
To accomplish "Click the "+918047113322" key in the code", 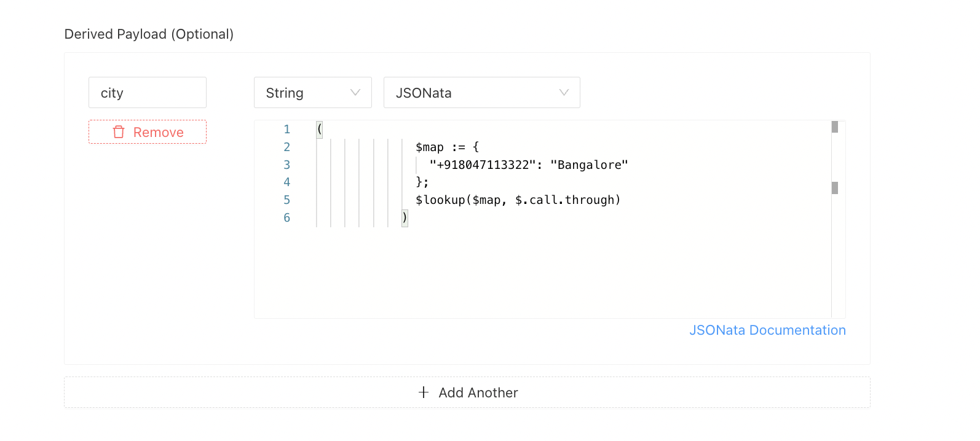I will pos(483,165).
